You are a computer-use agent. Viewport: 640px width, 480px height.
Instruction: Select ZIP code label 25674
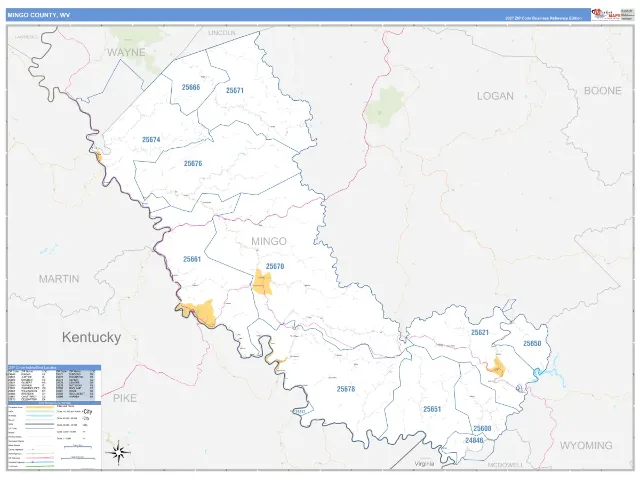151,140
